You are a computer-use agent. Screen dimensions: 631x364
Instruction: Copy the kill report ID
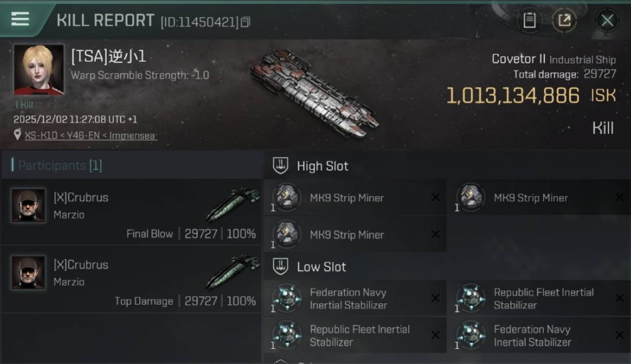pos(246,22)
